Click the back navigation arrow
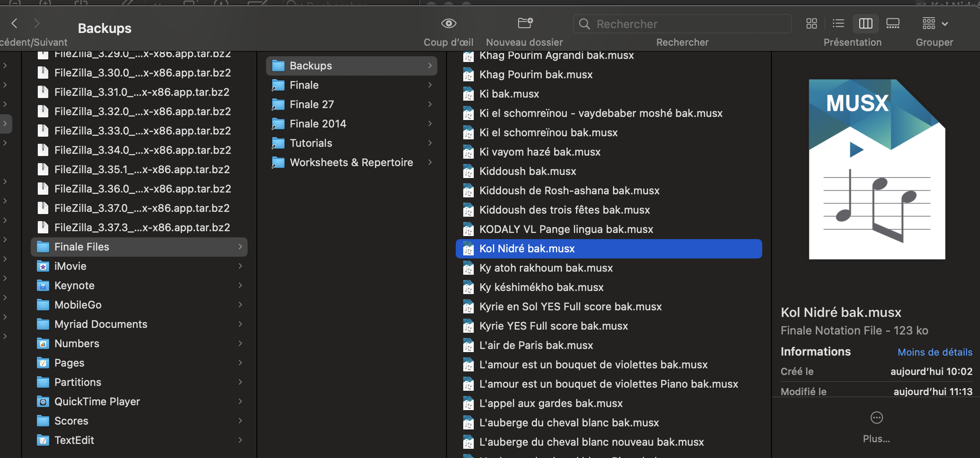This screenshot has height=458, width=980. tap(14, 23)
